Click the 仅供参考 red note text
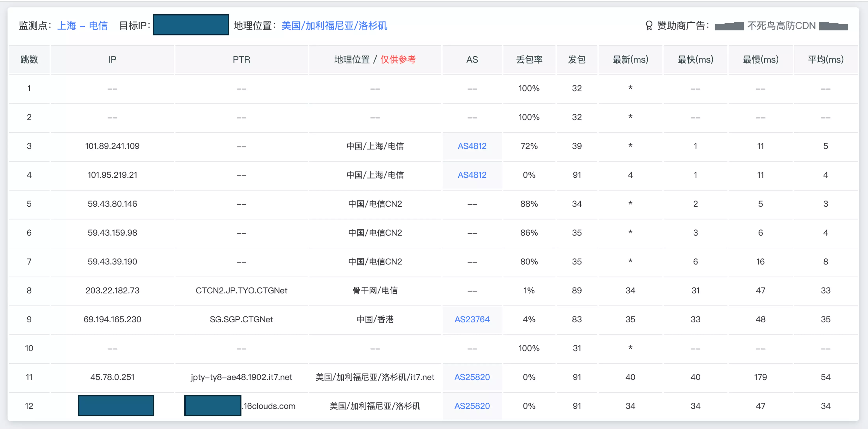This screenshot has height=430, width=868. (x=398, y=60)
